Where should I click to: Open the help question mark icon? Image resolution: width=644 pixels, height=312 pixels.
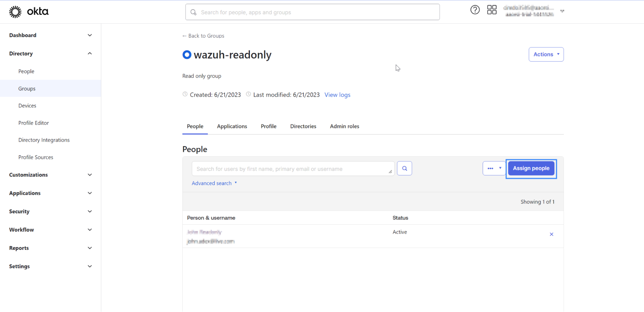point(475,10)
